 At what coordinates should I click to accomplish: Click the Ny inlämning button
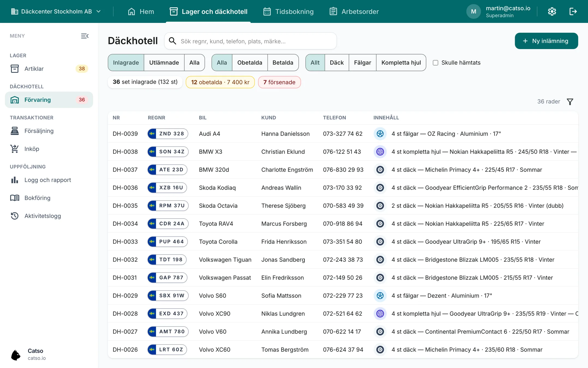pyautogui.click(x=546, y=41)
